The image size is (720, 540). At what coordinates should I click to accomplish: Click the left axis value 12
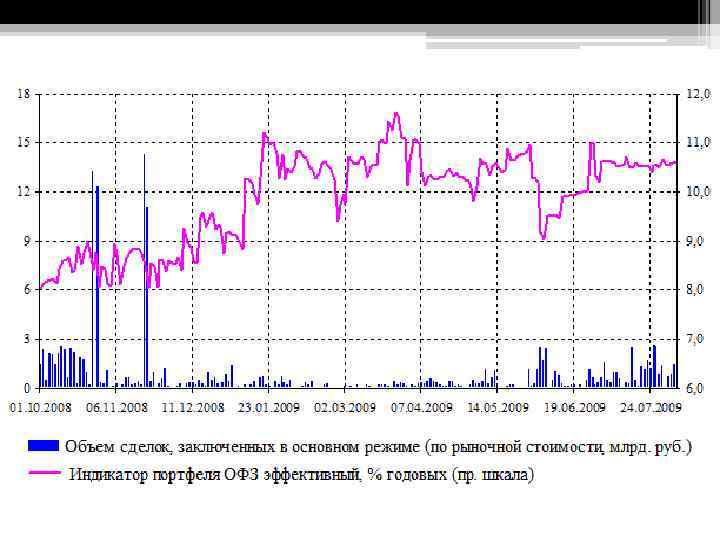point(24,191)
